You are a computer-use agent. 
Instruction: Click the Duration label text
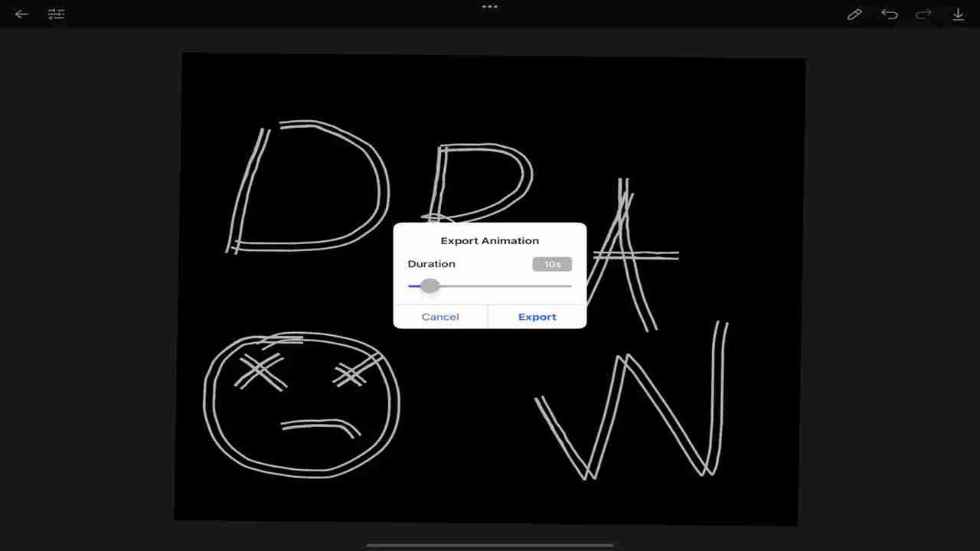click(x=431, y=264)
